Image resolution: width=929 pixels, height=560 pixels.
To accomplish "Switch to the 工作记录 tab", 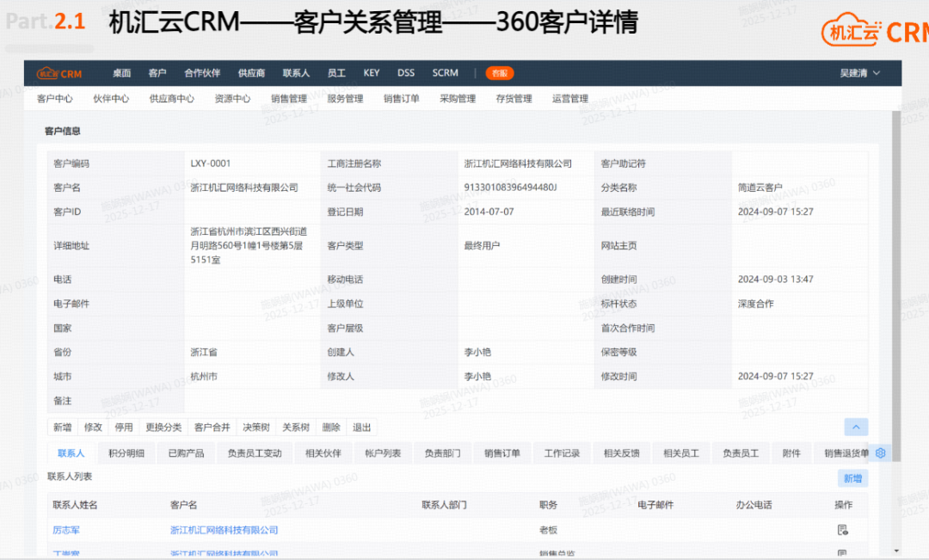I will 562,452.
